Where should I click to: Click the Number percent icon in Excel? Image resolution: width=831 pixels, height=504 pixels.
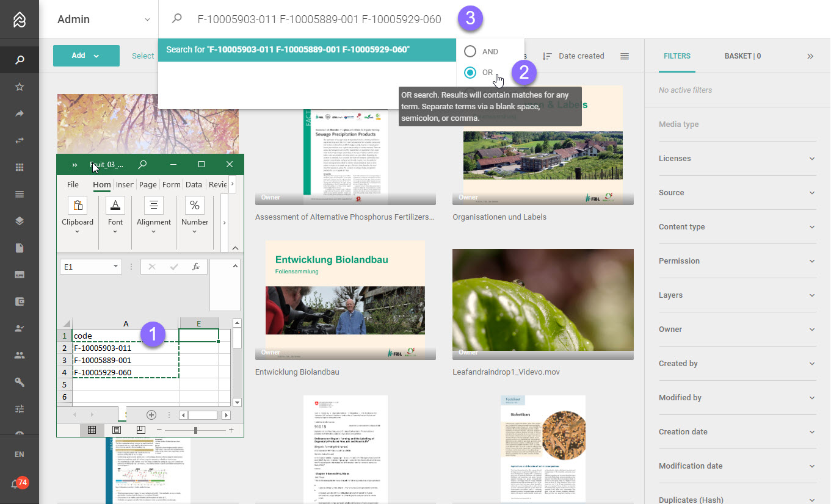point(195,205)
